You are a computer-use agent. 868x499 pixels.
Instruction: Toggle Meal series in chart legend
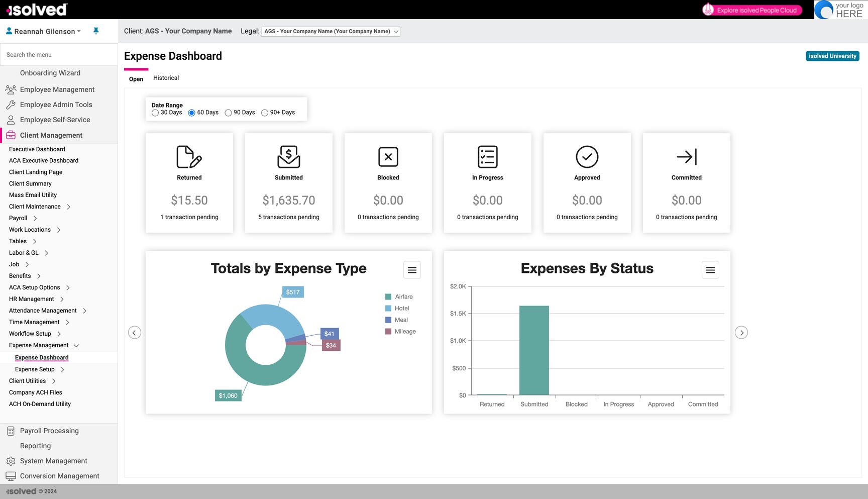[x=396, y=320]
